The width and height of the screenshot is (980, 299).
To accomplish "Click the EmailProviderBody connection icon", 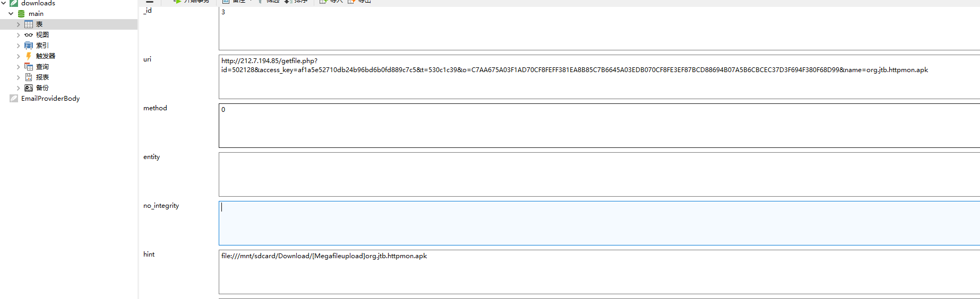I will tap(14, 99).
